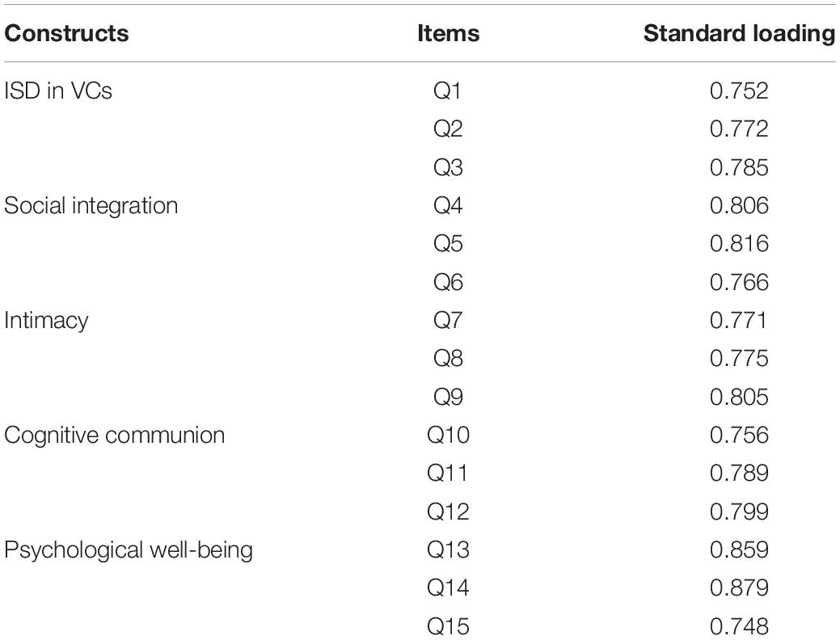The width and height of the screenshot is (840, 640).
Task: Select loading value 0.766
Action: [x=739, y=282]
